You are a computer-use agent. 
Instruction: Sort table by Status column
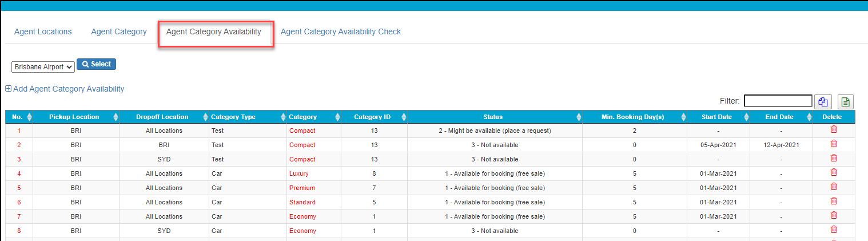493,117
